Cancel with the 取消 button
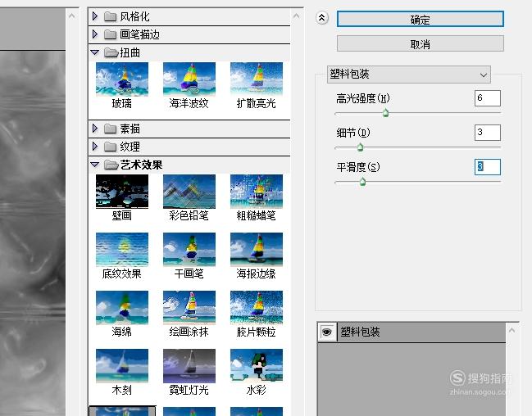532x416 pixels. pos(420,43)
